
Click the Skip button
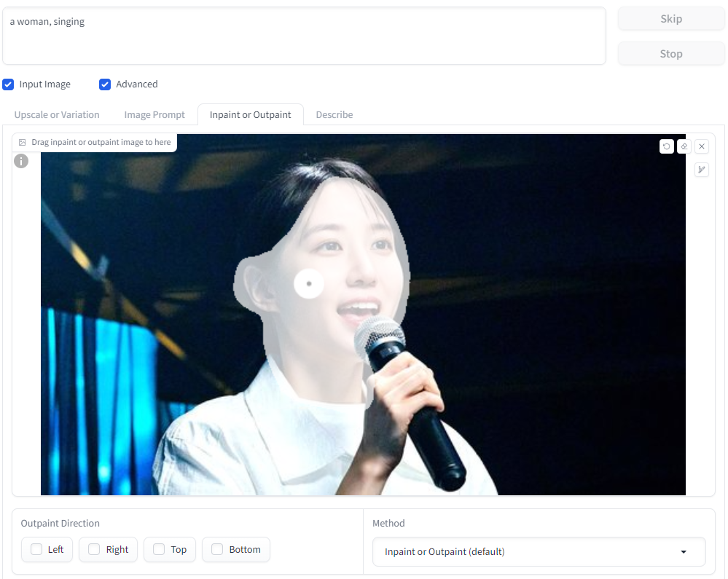click(671, 19)
